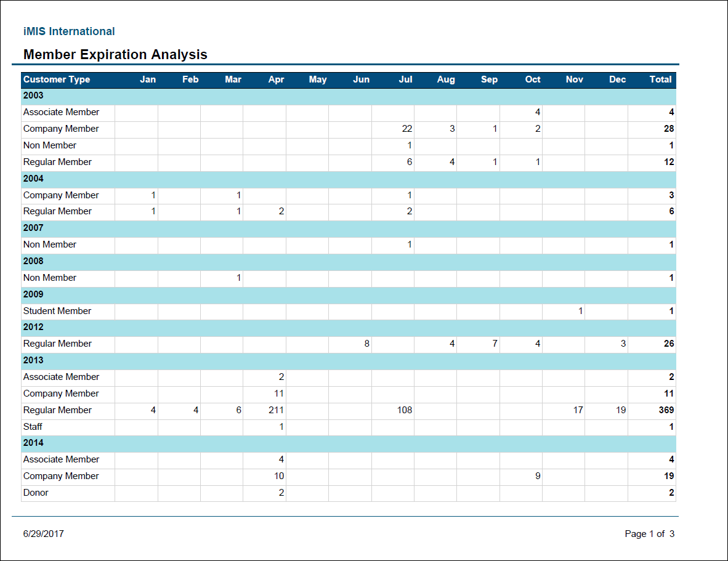Select the Regular Member row under 2012
This screenshot has height=561, width=728.
pos(57,344)
